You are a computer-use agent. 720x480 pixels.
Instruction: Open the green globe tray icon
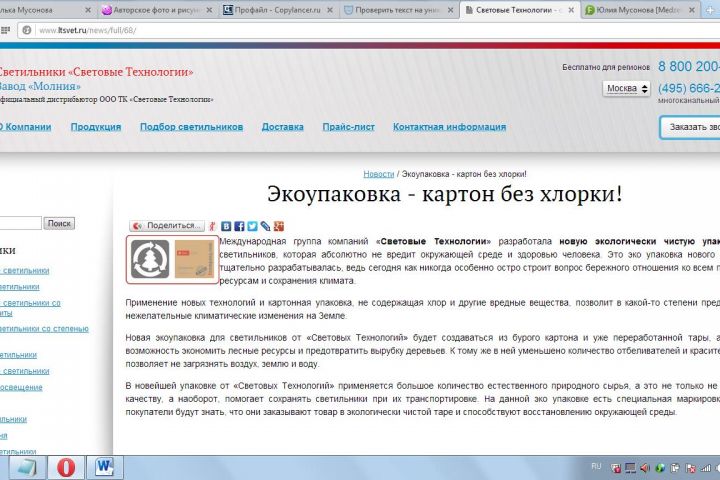(x=660, y=468)
